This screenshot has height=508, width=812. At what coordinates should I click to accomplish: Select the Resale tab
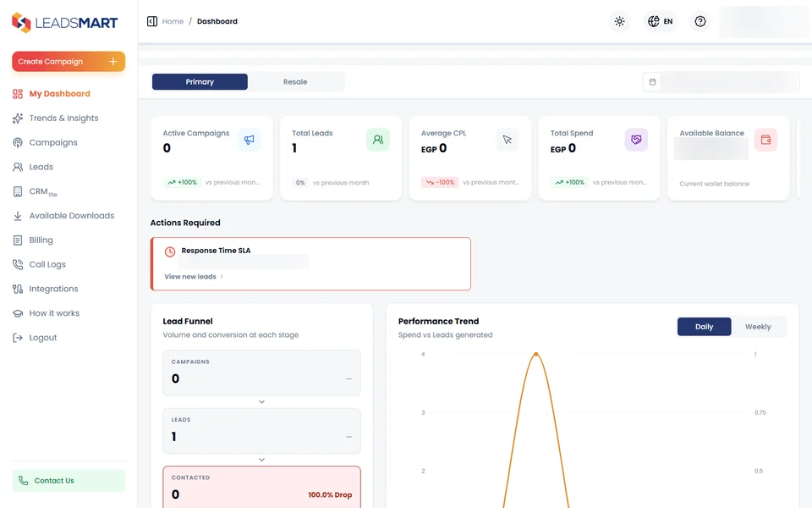295,82
